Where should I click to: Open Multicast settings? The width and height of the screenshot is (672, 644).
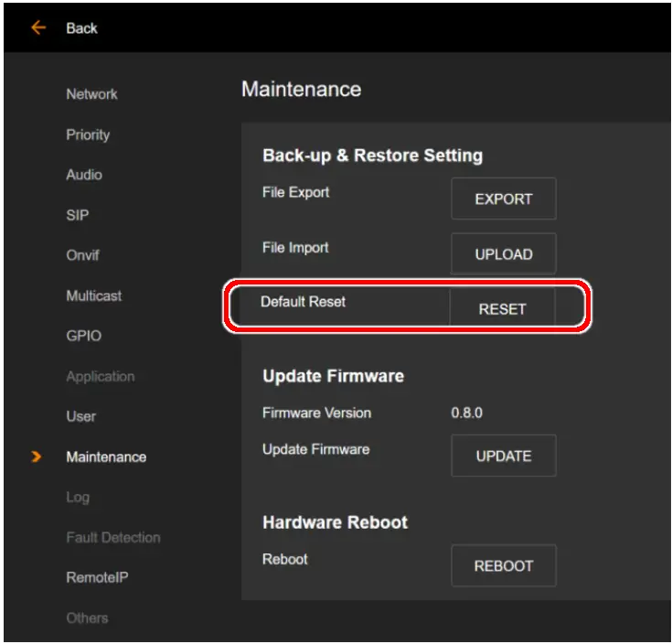(93, 295)
